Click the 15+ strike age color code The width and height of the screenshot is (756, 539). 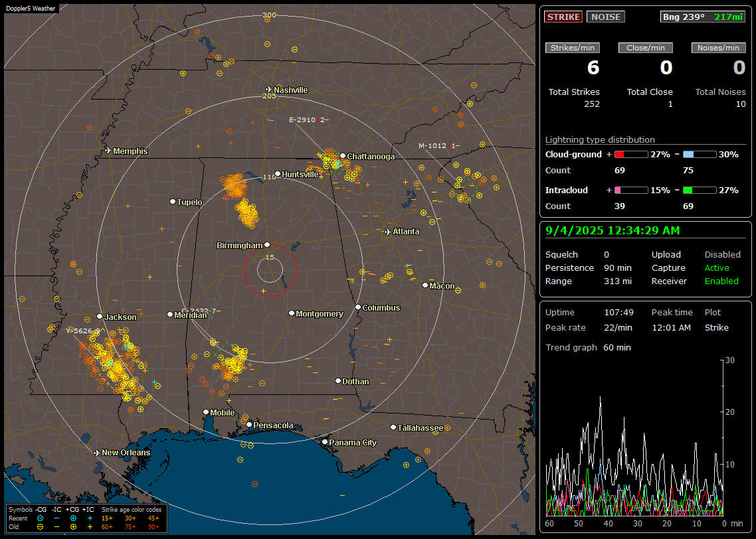107,518
